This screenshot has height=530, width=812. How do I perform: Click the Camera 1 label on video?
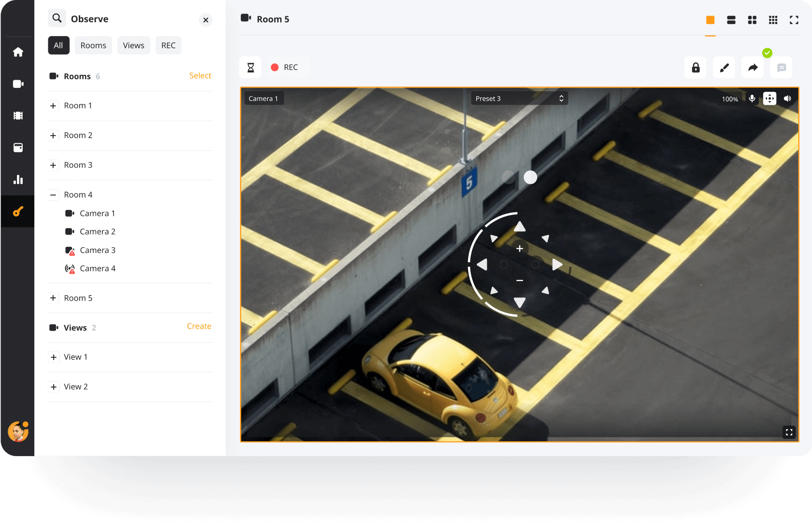pyautogui.click(x=264, y=98)
